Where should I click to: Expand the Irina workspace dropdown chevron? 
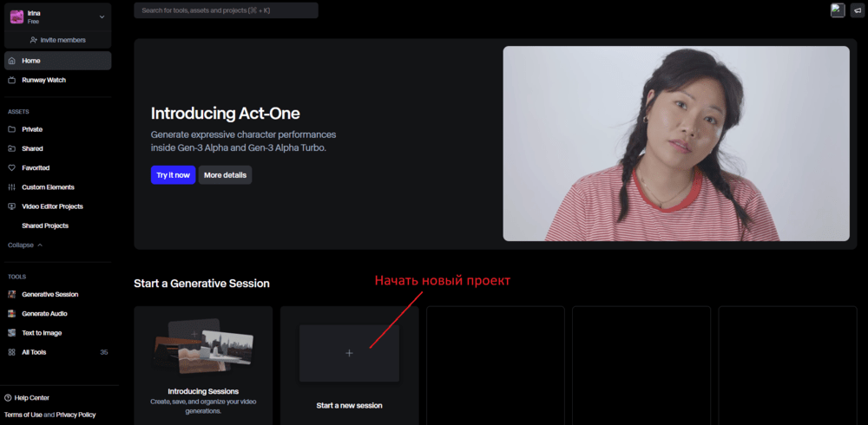102,17
